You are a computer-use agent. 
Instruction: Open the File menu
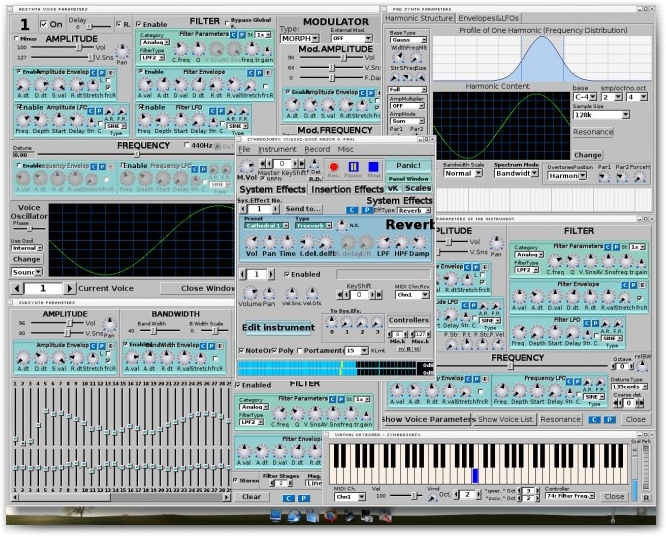pos(244,149)
